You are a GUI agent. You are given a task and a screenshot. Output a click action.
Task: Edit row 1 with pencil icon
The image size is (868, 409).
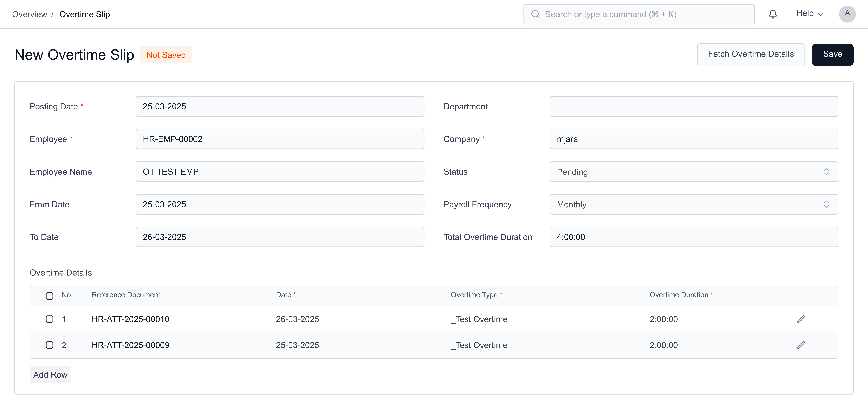[801, 319]
